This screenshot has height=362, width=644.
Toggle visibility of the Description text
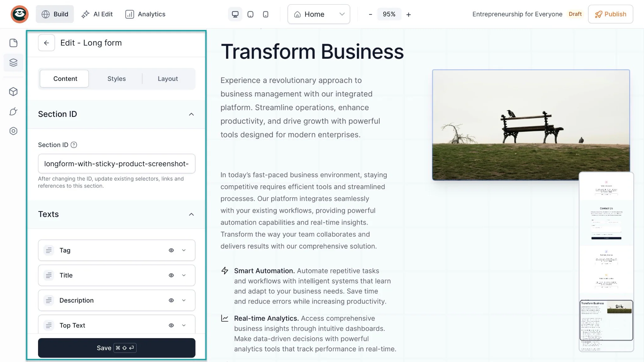pos(171,300)
